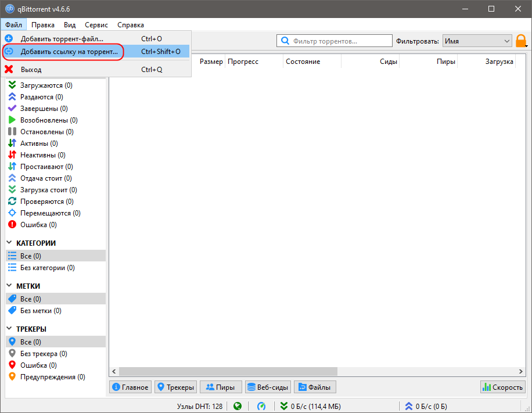Screen dimensions: 532x413
Task: Sort by the Пиры column header
Action: pos(429,62)
